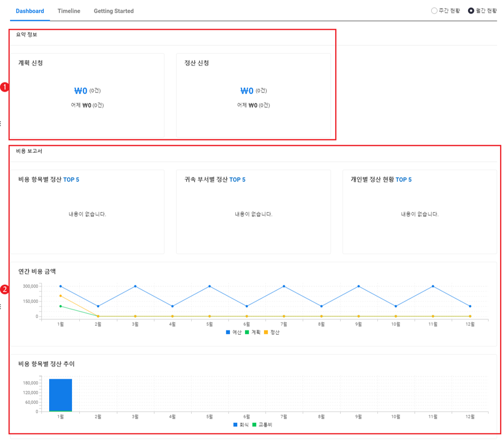Toggle the yellow 정산 legend icon

pos(266,333)
